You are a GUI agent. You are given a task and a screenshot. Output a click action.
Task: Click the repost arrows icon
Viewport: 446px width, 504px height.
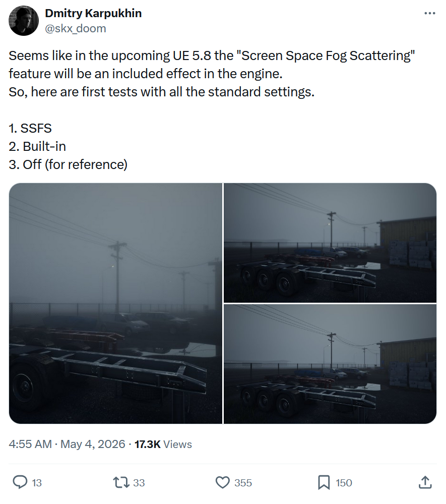pos(121,482)
